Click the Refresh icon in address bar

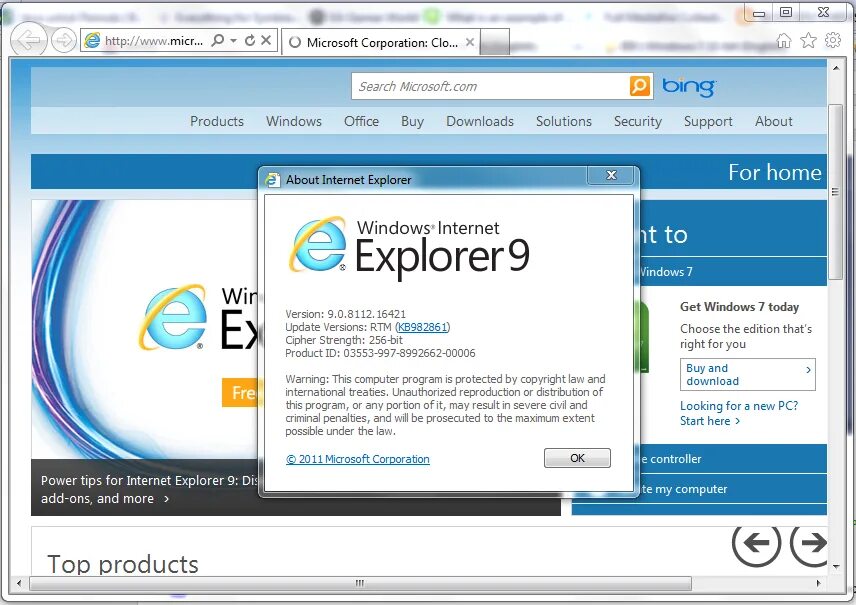[x=250, y=40]
